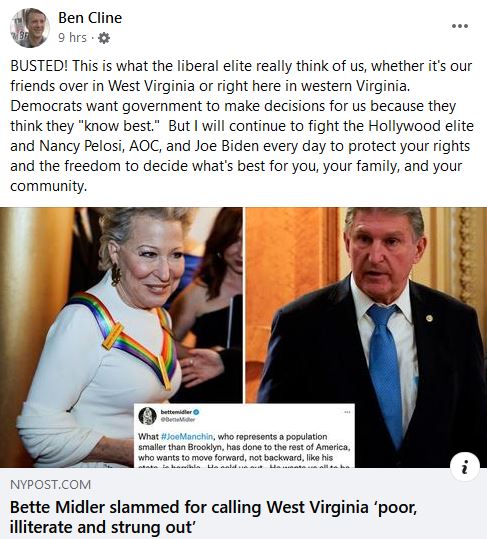This screenshot has height=539, width=487.
Task: Click the gear audience icon beside 9 hrs
Action: (104, 38)
